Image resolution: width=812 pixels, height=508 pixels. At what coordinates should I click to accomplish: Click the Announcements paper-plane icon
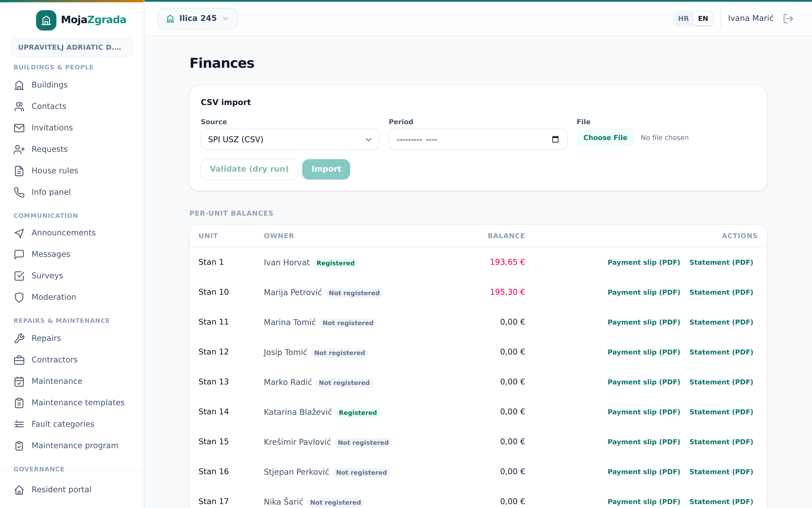coord(19,233)
